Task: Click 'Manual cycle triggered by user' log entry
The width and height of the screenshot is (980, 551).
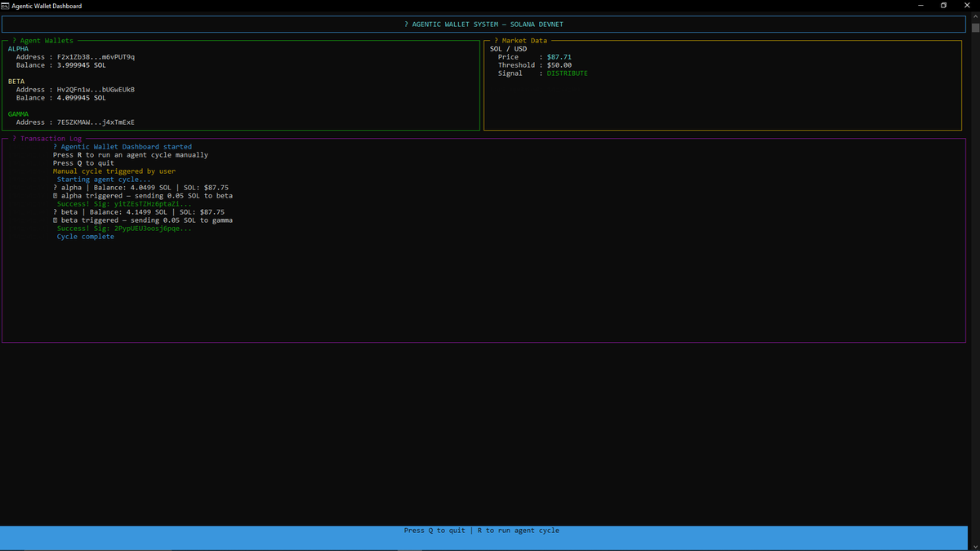Action: point(114,171)
